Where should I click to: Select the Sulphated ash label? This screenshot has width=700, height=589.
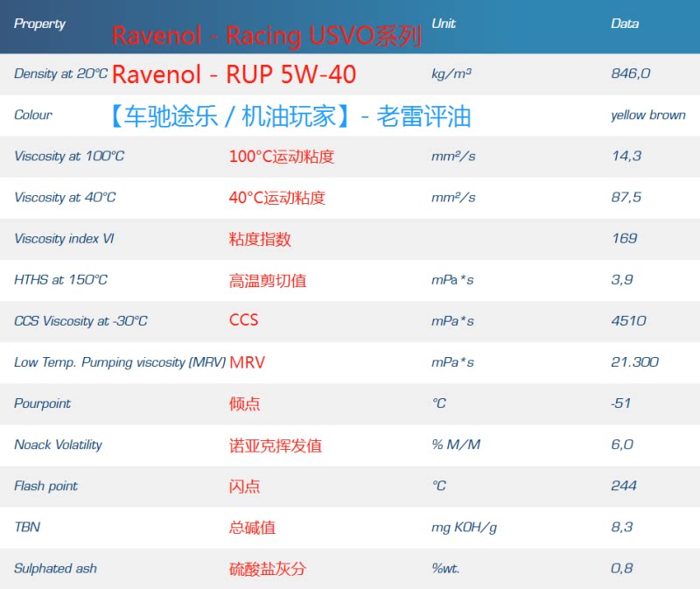[55, 569]
